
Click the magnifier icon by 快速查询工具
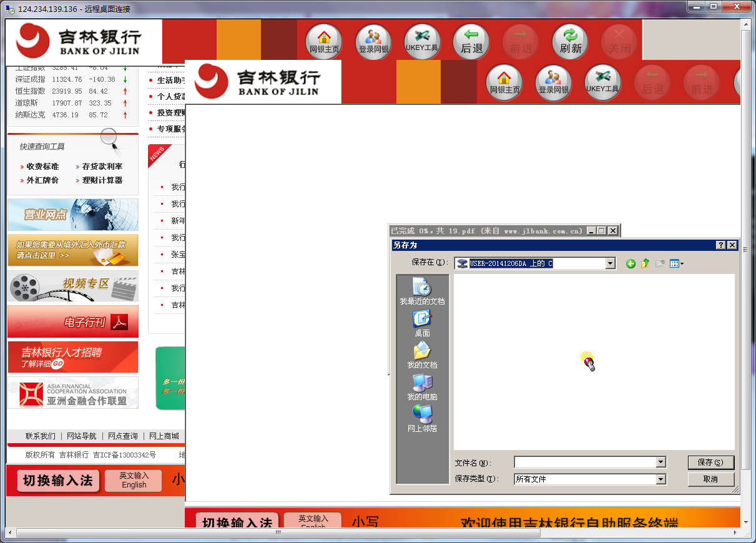110,139
